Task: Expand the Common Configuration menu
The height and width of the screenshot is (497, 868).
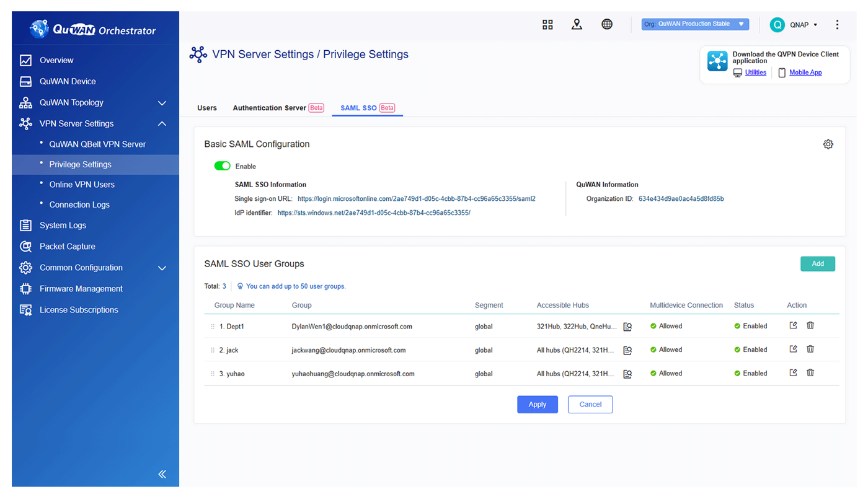Action: (x=162, y=268)
